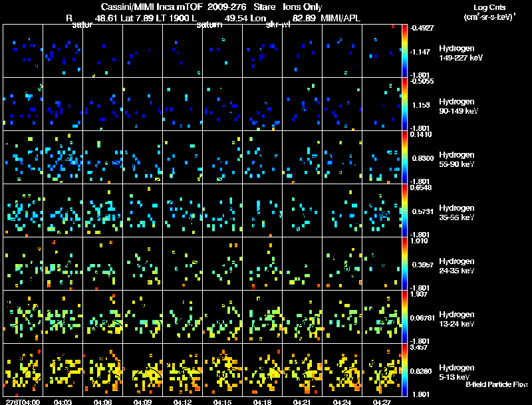Click the '0.0280' color scale midpoint
532x405 pixels.
422,372
